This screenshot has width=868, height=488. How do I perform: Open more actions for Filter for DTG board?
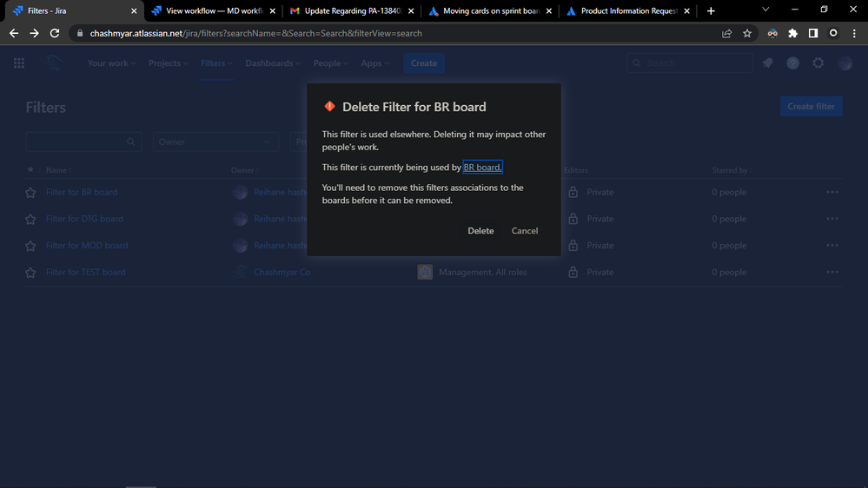pos(832,219)
